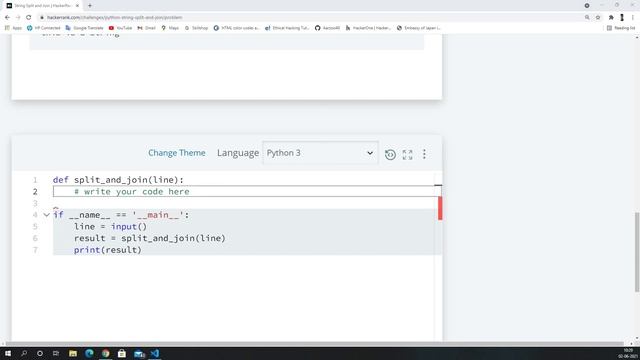Screen dimensions: 640x360
Task: Open the Python 3 language dropdown
Action: click(320, 153)
